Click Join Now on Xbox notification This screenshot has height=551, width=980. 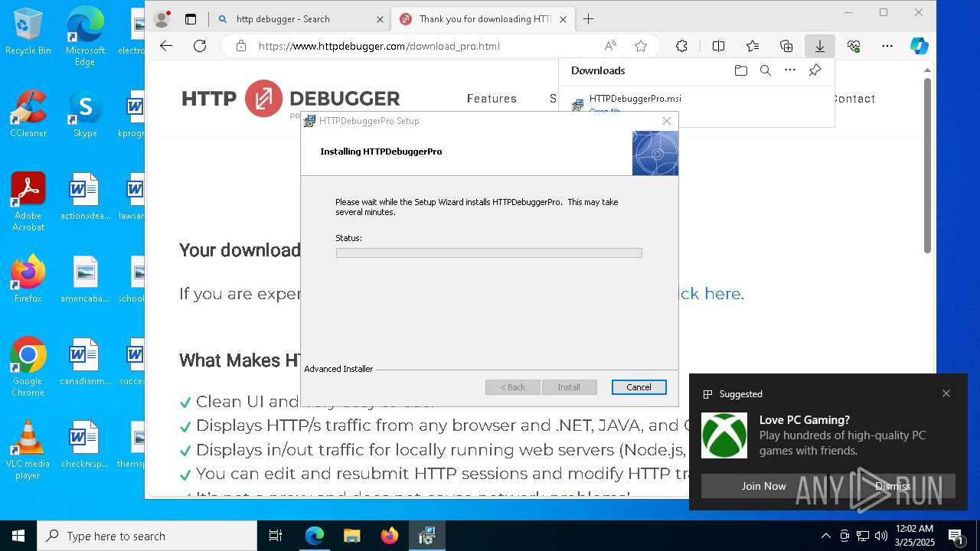[x=763, y=486]
